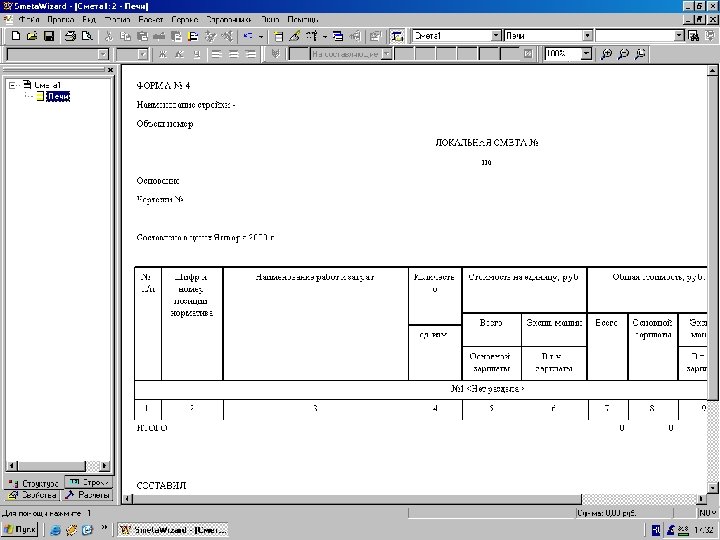This screenshot has width=720, height=540.
Task: Align text left
Action: (216, 54)
